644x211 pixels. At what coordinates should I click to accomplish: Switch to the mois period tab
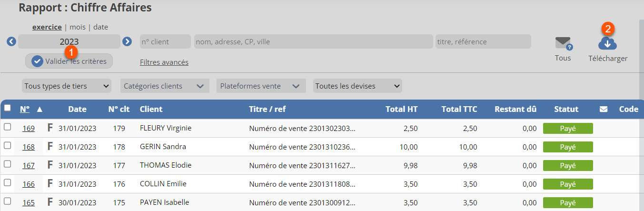pos(78,27)
